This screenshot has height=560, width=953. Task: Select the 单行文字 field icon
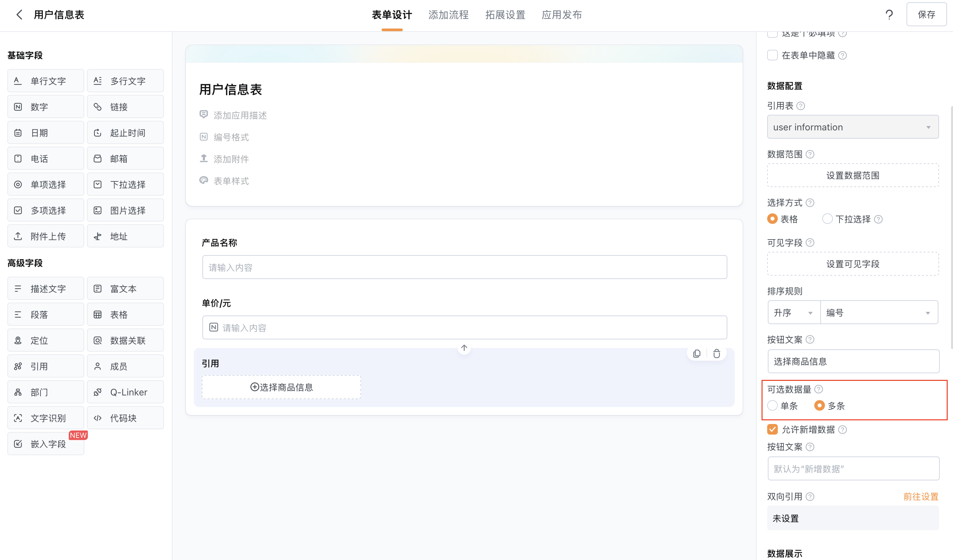pos(18,81)
